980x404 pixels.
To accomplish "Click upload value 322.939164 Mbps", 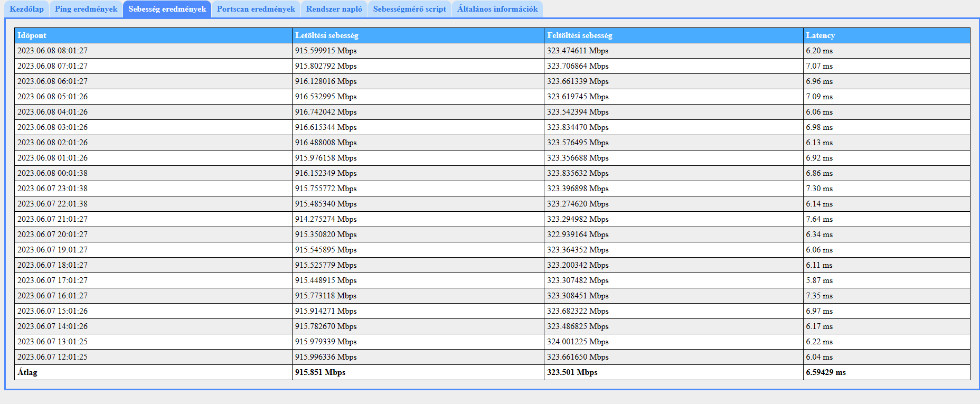I will point(578,234).
